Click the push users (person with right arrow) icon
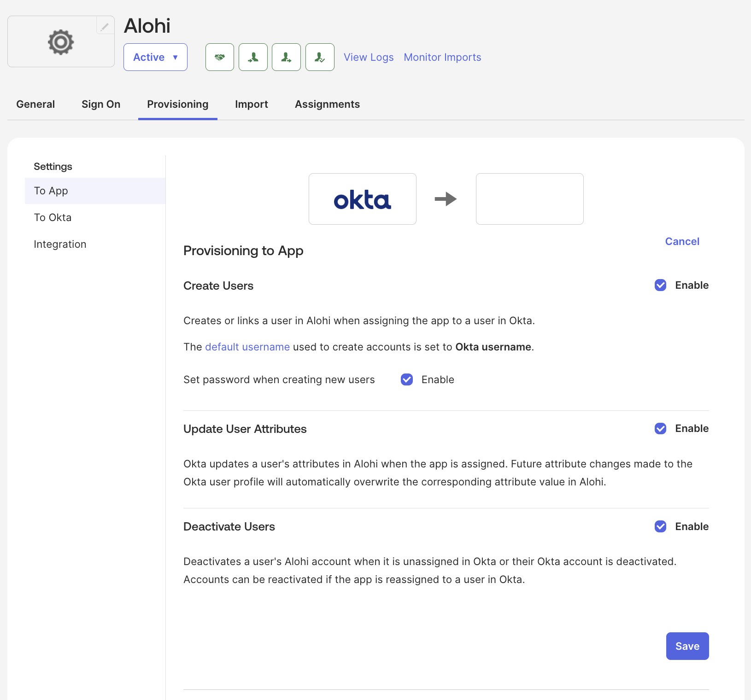 286,57
